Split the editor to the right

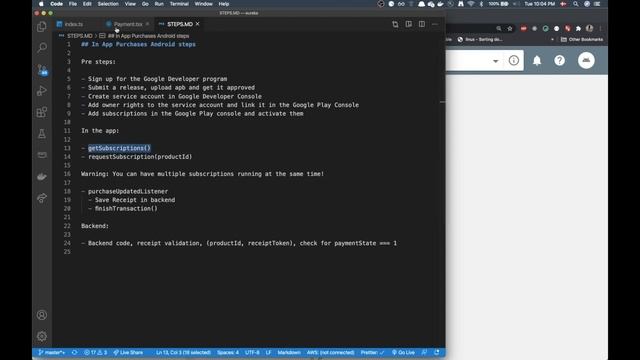pos(422,24)
